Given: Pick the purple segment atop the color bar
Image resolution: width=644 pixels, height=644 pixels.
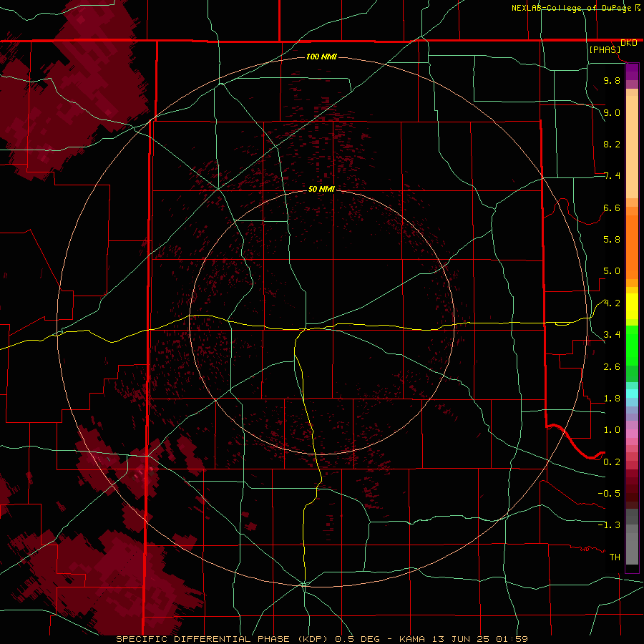Looking at the screenshot, I should pyautogui.click(x=632, y=72).
